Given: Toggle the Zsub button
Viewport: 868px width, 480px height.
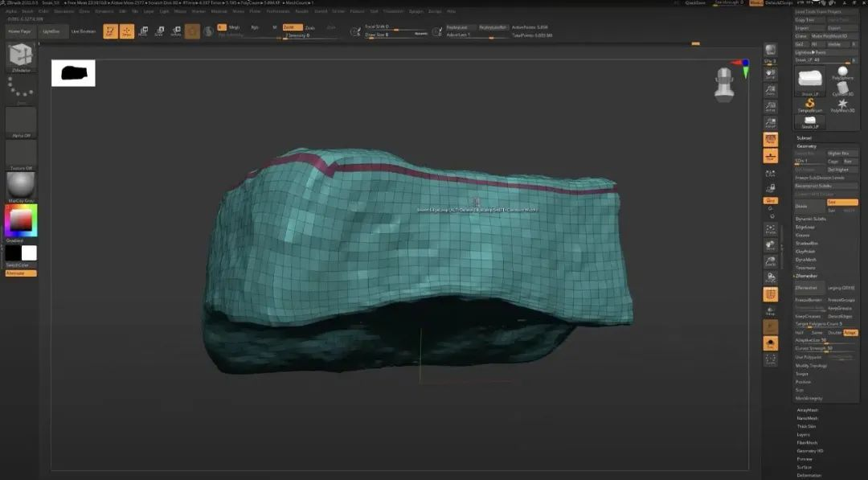Looking at the screenshot, I should (310, 27).
